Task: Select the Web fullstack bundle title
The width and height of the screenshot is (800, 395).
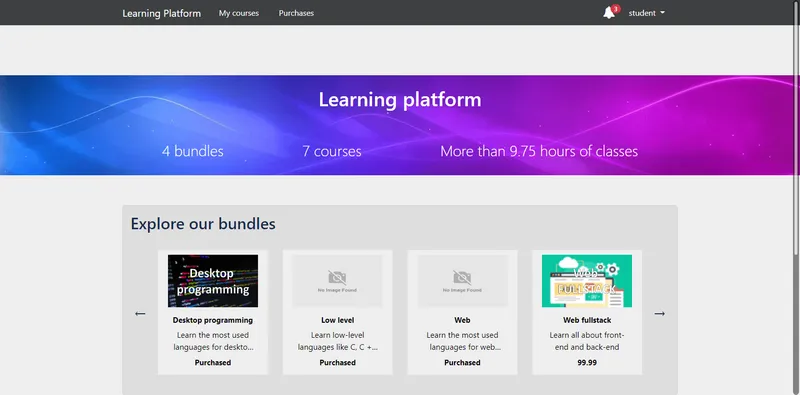Action: (587, 320)
